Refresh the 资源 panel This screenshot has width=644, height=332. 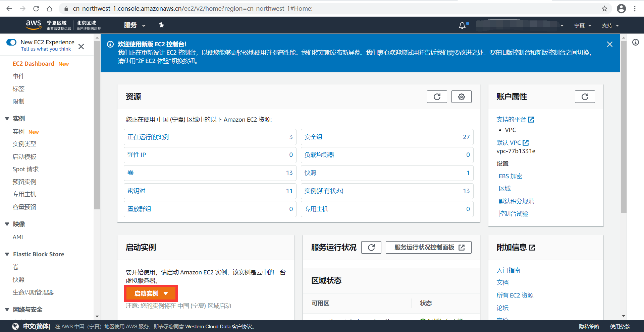(x=437, y=96)
